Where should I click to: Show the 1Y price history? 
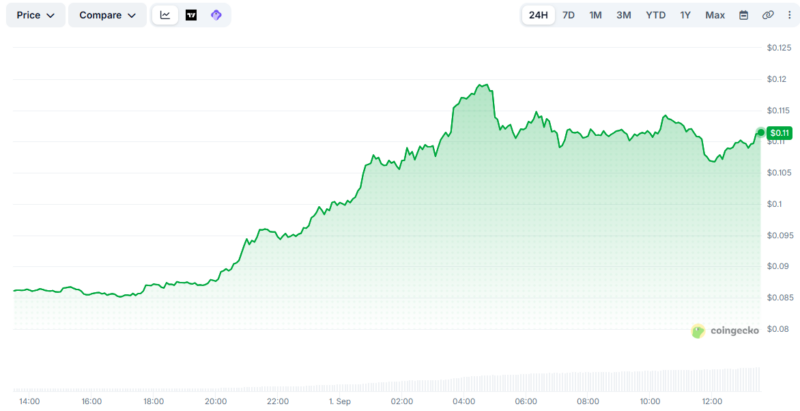click(x=685, y=15)
